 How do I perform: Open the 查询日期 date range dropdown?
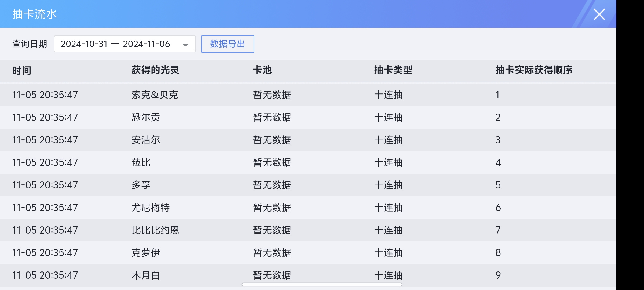pos(125,44)
